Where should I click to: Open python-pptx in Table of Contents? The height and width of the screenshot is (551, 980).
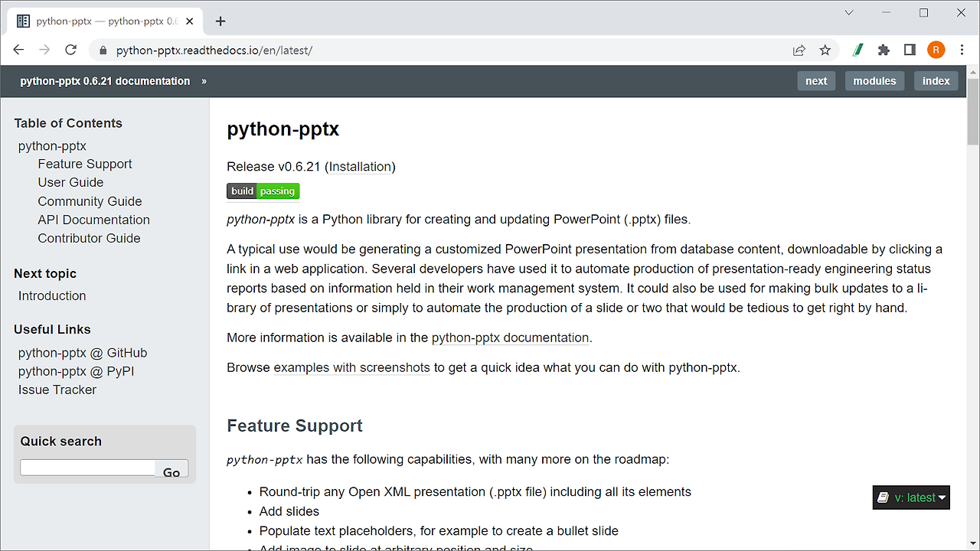pyautogui.click(x=52, y=146)
